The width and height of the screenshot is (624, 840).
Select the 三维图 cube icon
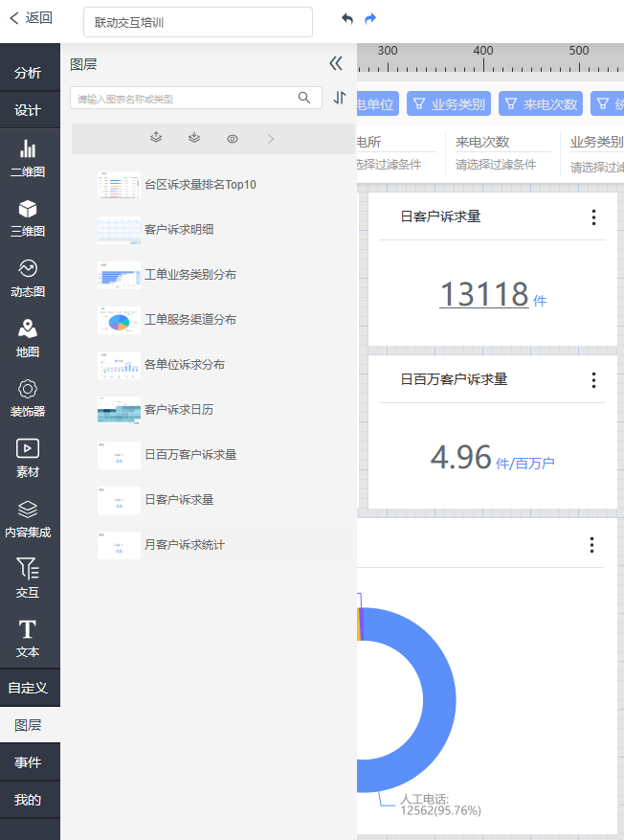click(28, 209)
